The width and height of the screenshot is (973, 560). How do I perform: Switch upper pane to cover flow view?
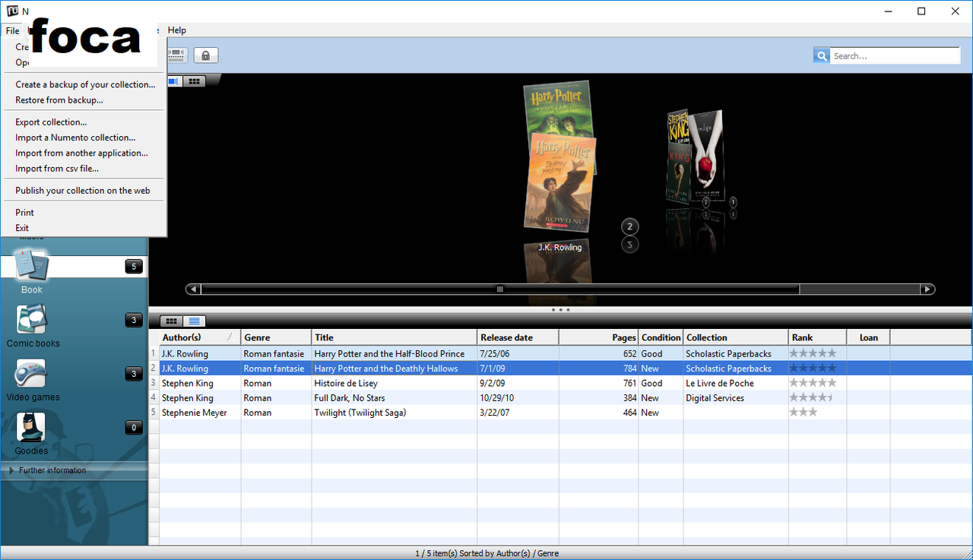point(174,81)
